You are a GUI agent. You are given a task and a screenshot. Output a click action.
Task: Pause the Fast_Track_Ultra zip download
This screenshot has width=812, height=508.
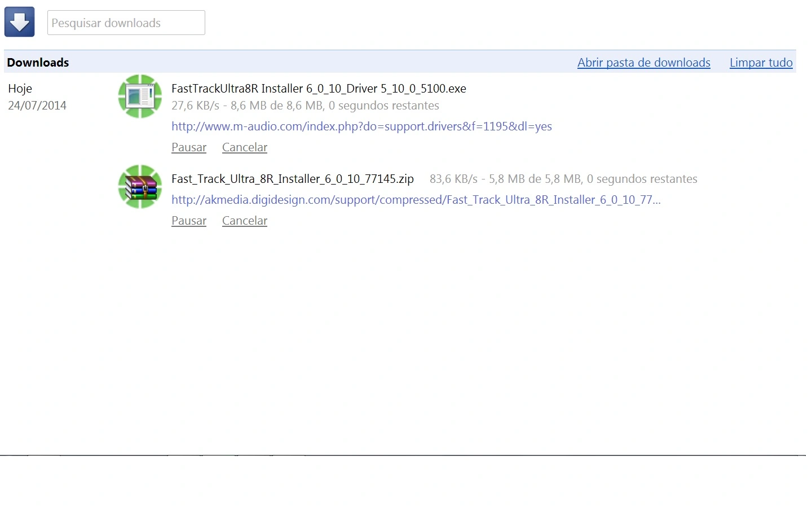(189, 221)
